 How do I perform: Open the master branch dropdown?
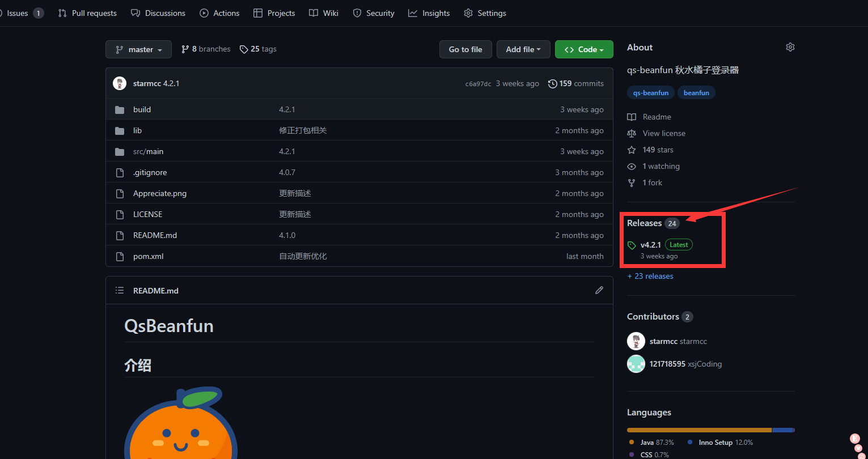click(138, 49)
